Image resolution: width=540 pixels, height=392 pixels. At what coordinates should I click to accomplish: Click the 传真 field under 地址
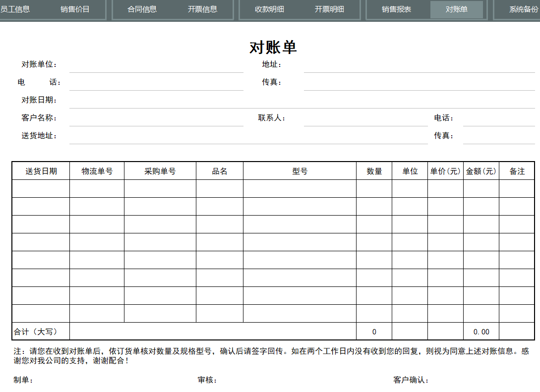419,83
